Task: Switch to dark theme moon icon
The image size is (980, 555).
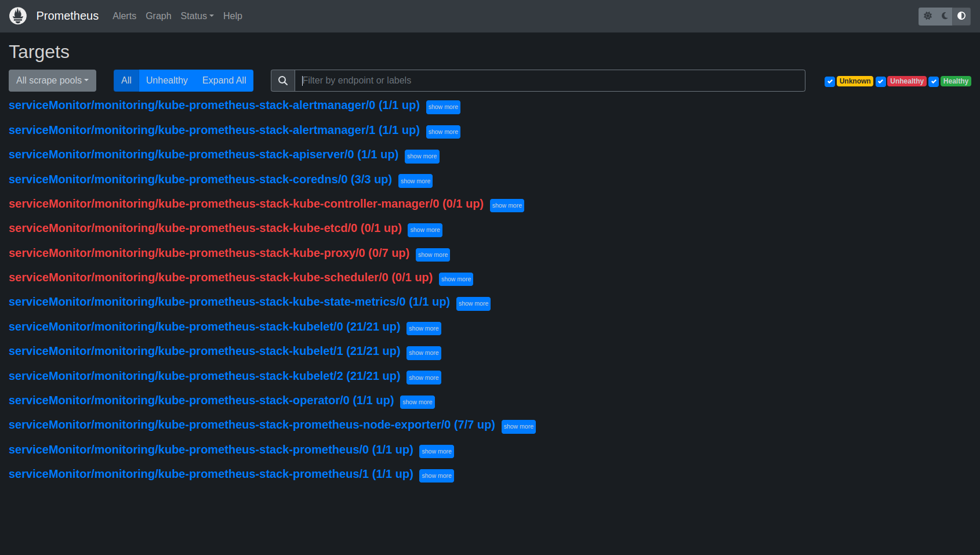Action: (x=945, y=16)
